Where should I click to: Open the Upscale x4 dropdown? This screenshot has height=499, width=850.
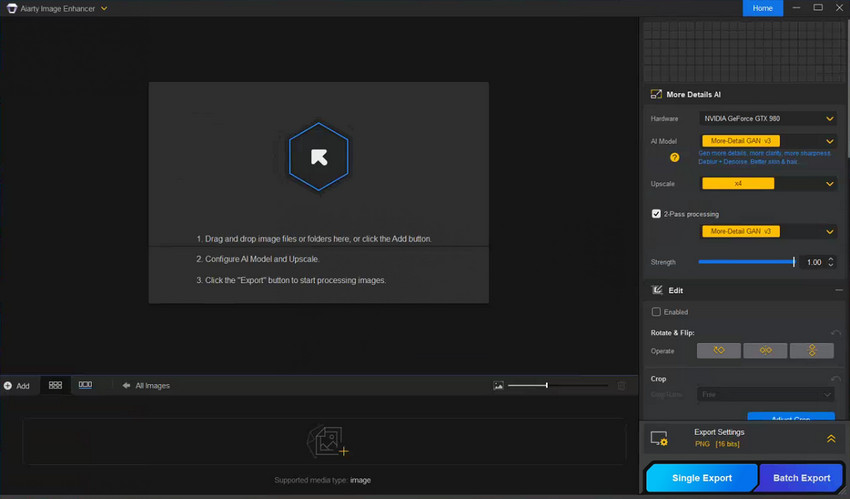tap(767, 184)
